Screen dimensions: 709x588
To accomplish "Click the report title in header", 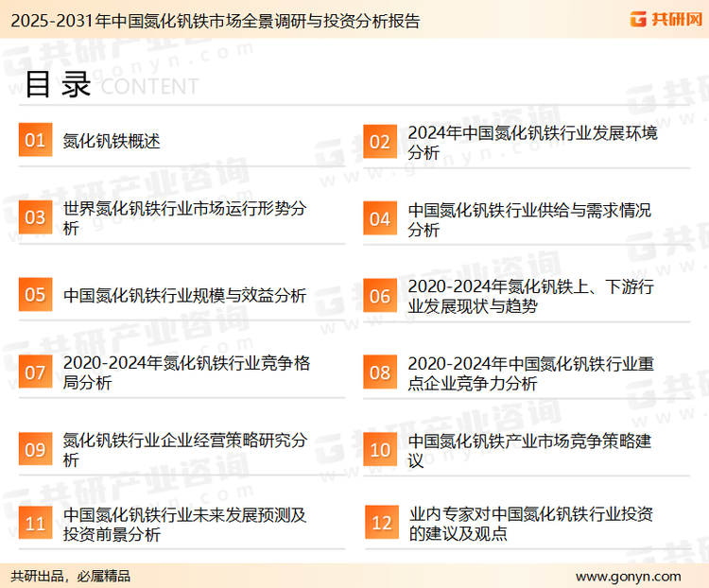I will 211,21.
